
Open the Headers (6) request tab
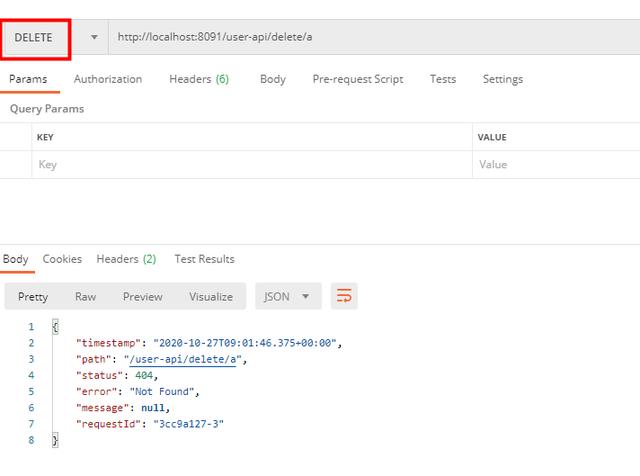click(x=199, y=79)
